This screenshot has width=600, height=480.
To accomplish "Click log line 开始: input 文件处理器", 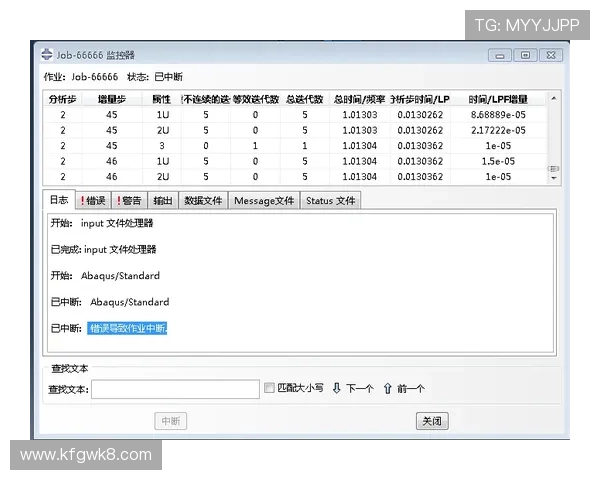I will tap(102, 223).
